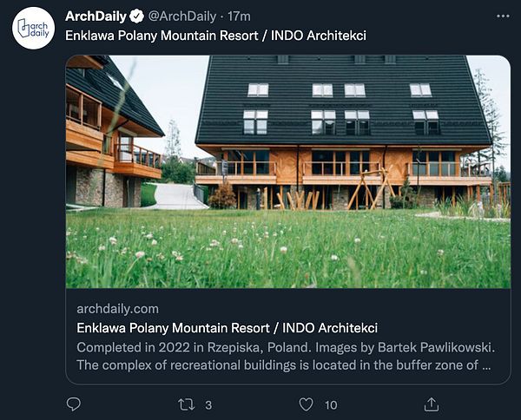Open the ArchDaily display name
Image resolution: width=521 pixels, height=420 pixels.
coord(96,16)
